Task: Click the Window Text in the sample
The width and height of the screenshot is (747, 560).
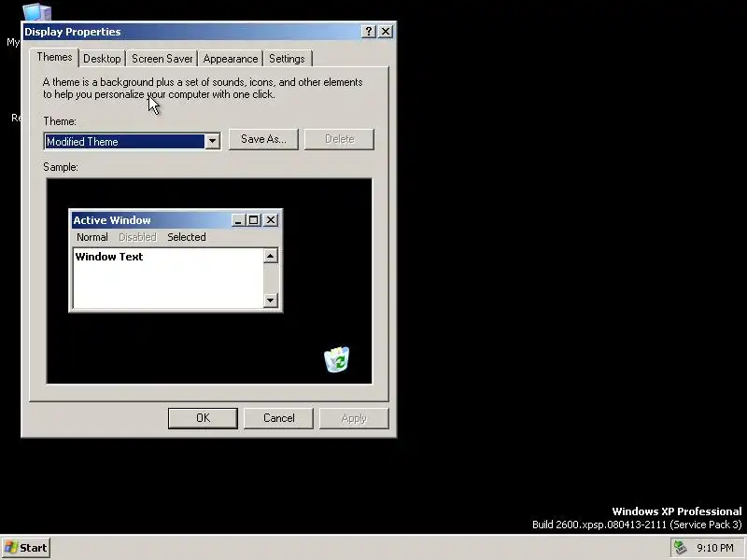Action: pos(109,257)
